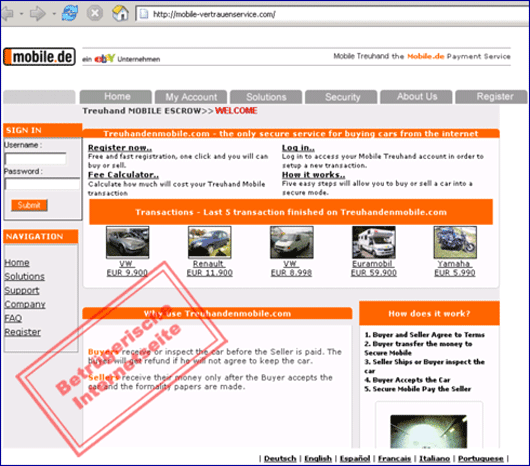Click the browser stop loading icon
The image size is (530, 466).
(95, 14)
